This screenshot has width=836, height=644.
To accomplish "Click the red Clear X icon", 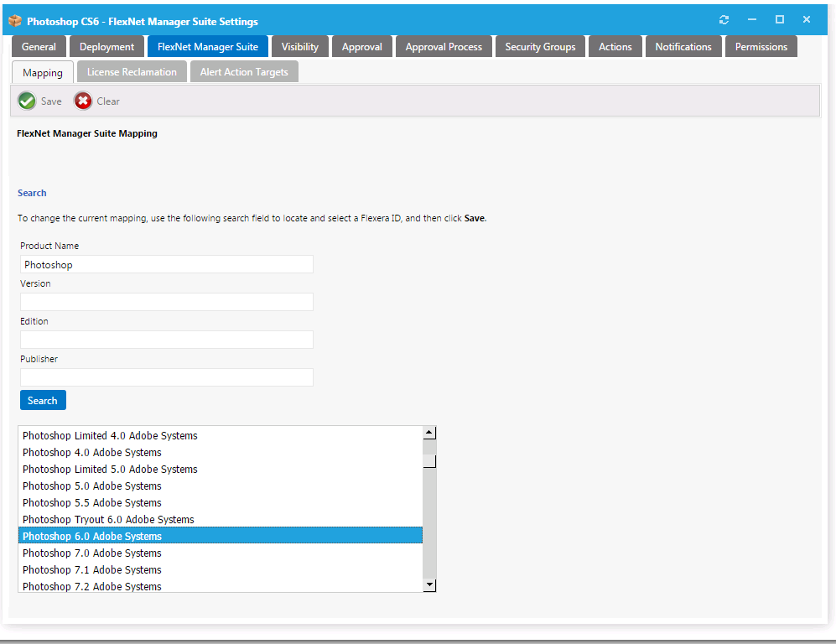I will [83, 101].
